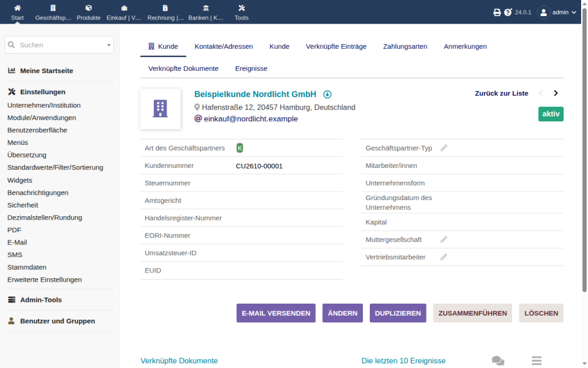Screen dimensions: 588x368
Task: Switch to Verknüpfte Einträge tab
Action: (x=336, y=47)
